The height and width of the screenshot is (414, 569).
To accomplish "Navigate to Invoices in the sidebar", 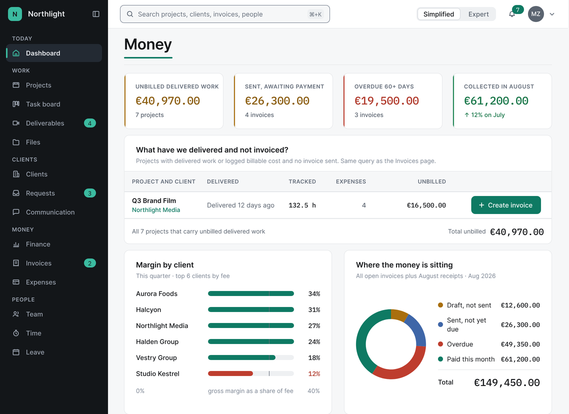I will [54, 263].
